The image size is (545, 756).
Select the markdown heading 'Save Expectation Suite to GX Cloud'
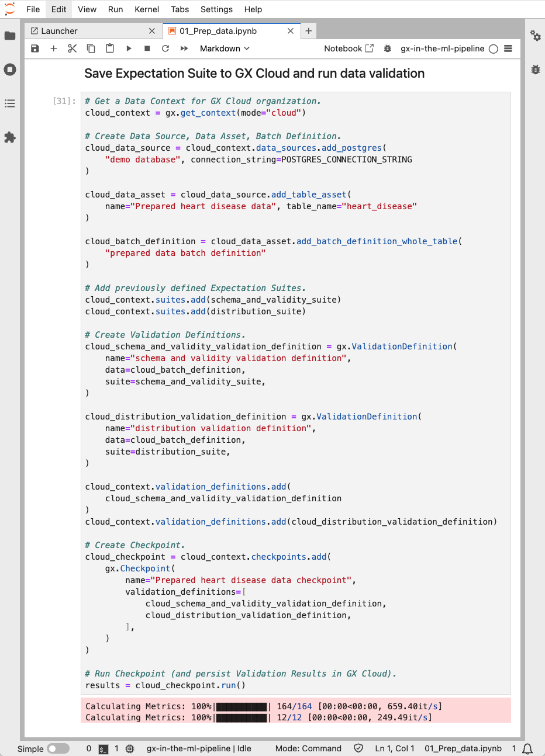pyautogui.click(x=254, y=73)
